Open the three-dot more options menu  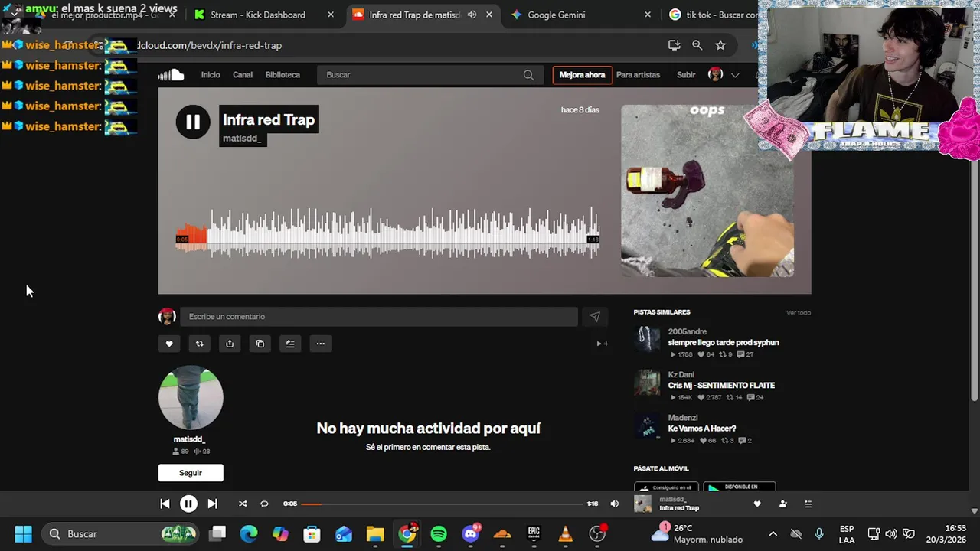tap(321, 344)
